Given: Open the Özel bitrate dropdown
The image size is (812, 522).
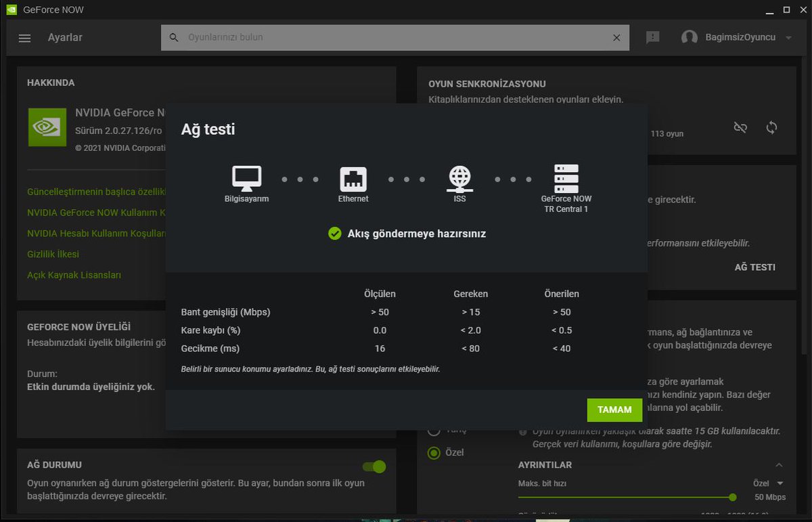Looking at the screenshot, I should pos(769,483).
